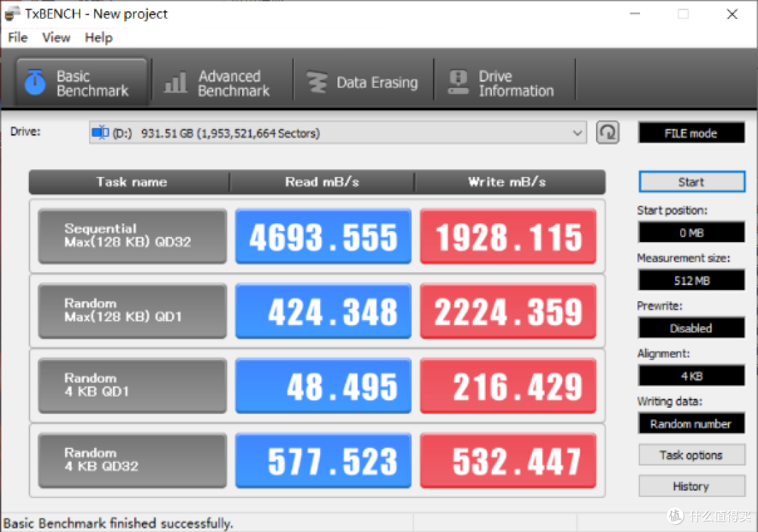Click the TxBENCH app icon in title bar
758x532 pixels.
click(12, 14)
